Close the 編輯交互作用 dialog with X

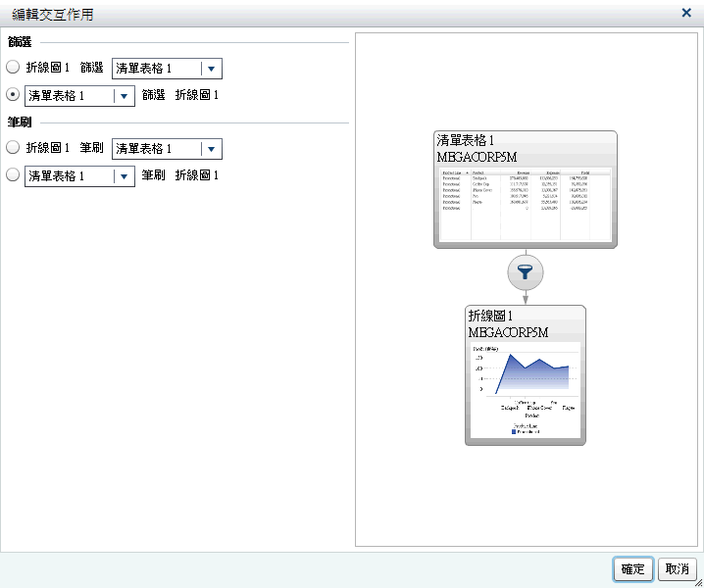[x=686, y=13]
